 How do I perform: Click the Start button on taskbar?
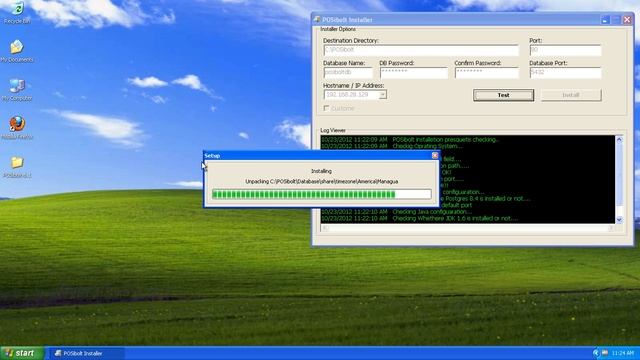[21, 353]
